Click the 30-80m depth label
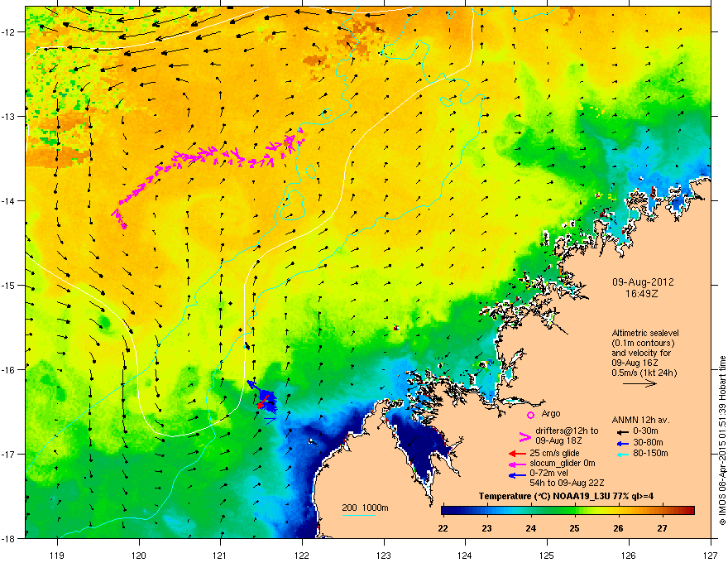The width and height of the screenshot is (728, 563). pos(648,442)
